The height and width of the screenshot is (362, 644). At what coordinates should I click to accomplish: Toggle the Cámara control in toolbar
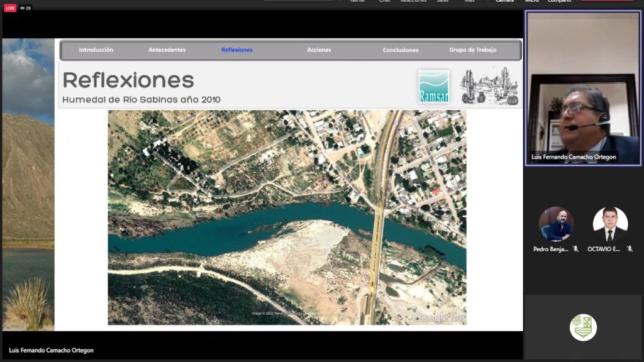(504, 1)
